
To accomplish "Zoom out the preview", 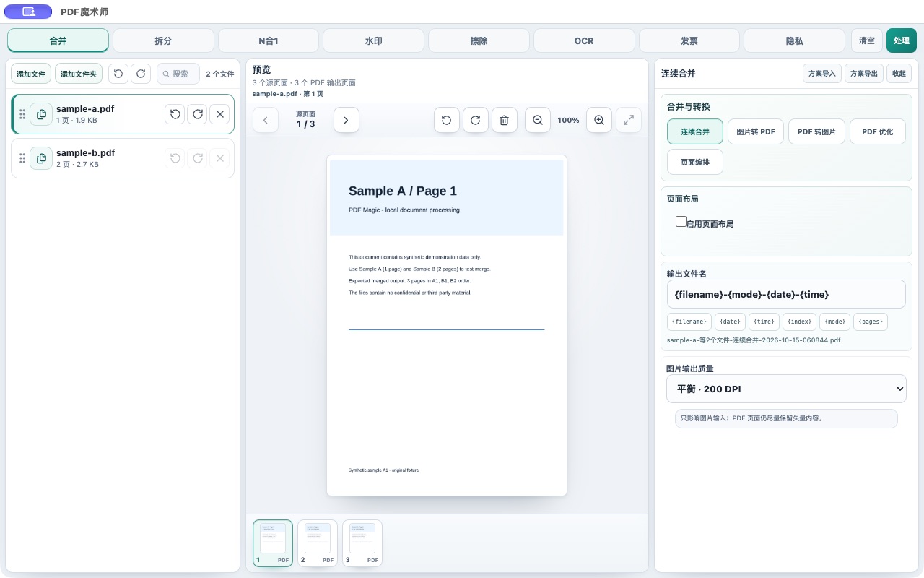I will [x=538, y=120].
